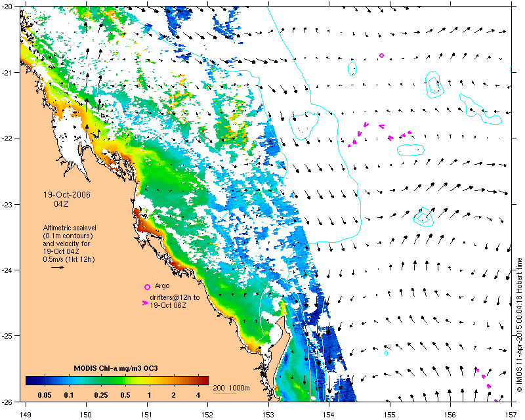The width and height of the screenshot is (525, 420).
Task: Click the colorbar value label '0.05'
Action: click(45, 395)
